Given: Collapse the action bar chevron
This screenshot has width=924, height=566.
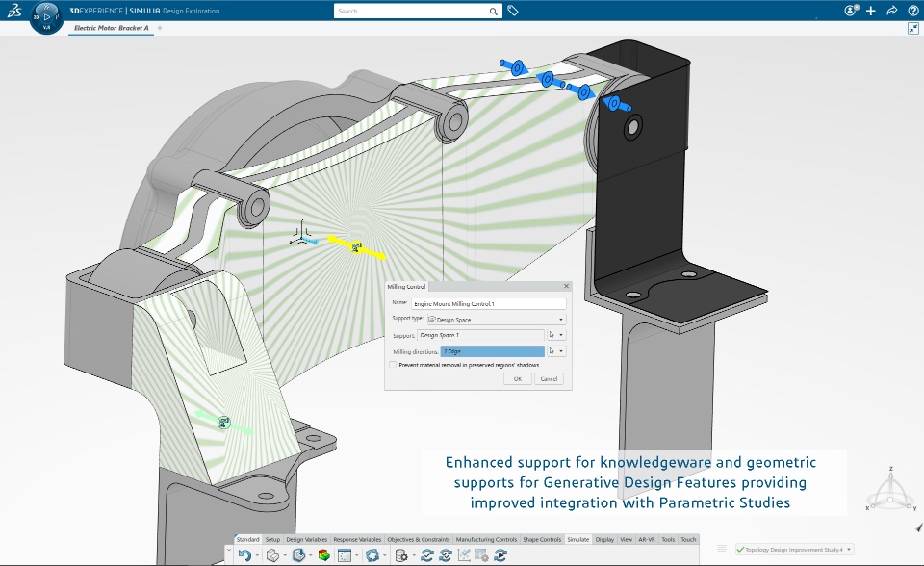Looking at the screenshot, I should (229, 550).
